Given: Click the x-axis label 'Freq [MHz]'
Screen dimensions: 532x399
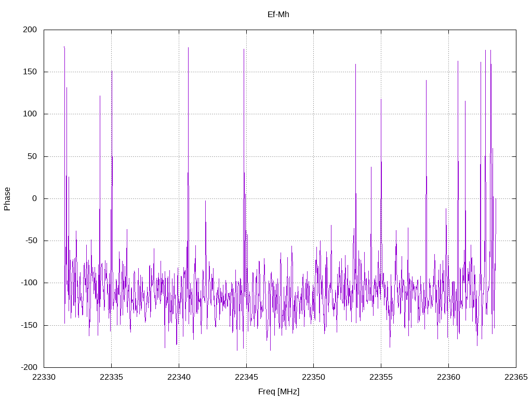Looking at the screenshot, I should click(x=278, y=392).
